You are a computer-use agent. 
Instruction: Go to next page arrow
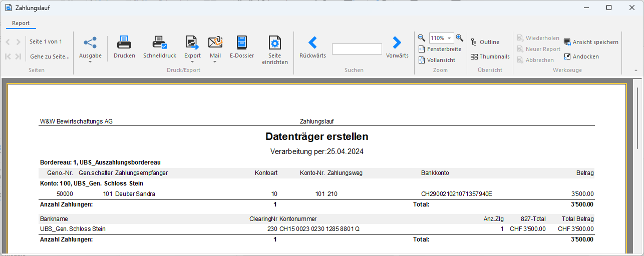coord(19,42)
